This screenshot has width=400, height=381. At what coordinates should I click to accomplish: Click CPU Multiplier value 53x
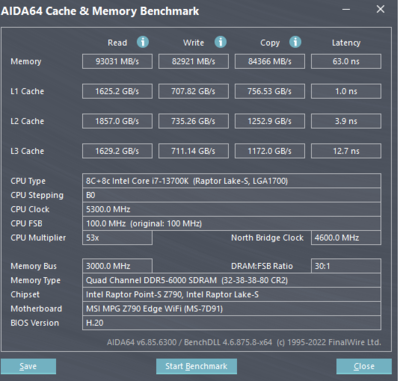pos(117,238)
